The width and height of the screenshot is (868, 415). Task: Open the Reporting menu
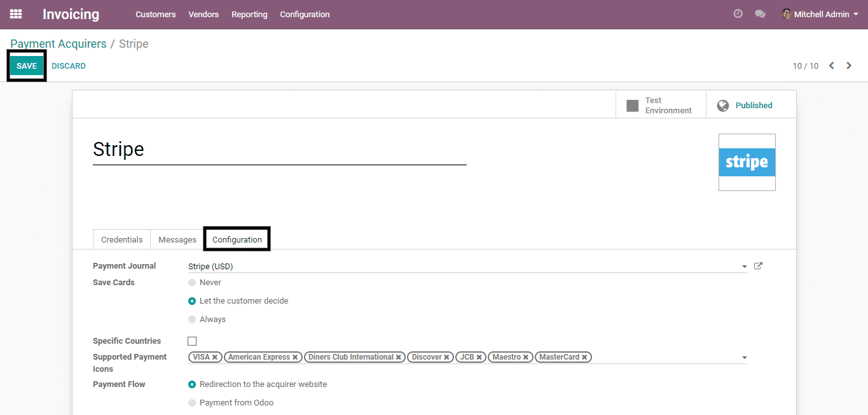[x=249, y=14]
